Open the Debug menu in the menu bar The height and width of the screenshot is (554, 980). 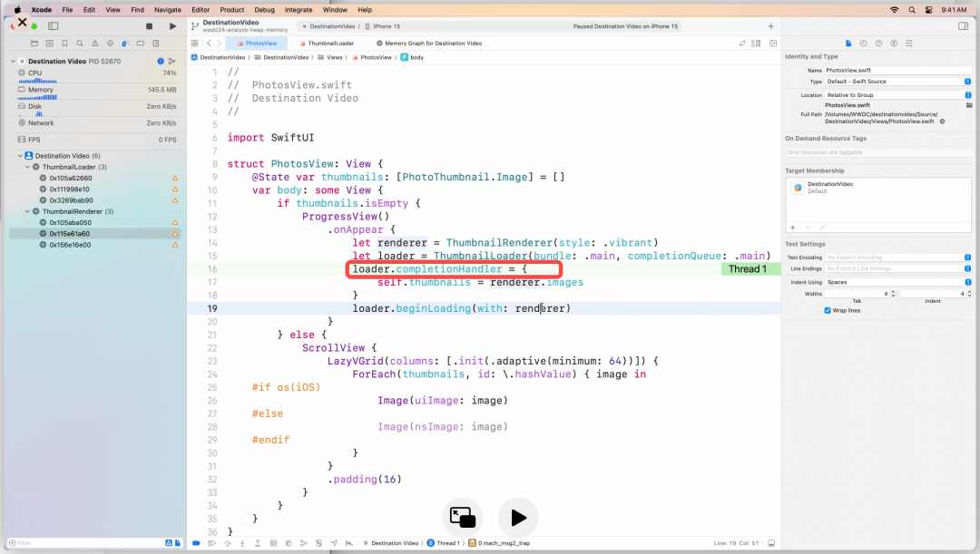coord(264,10)
